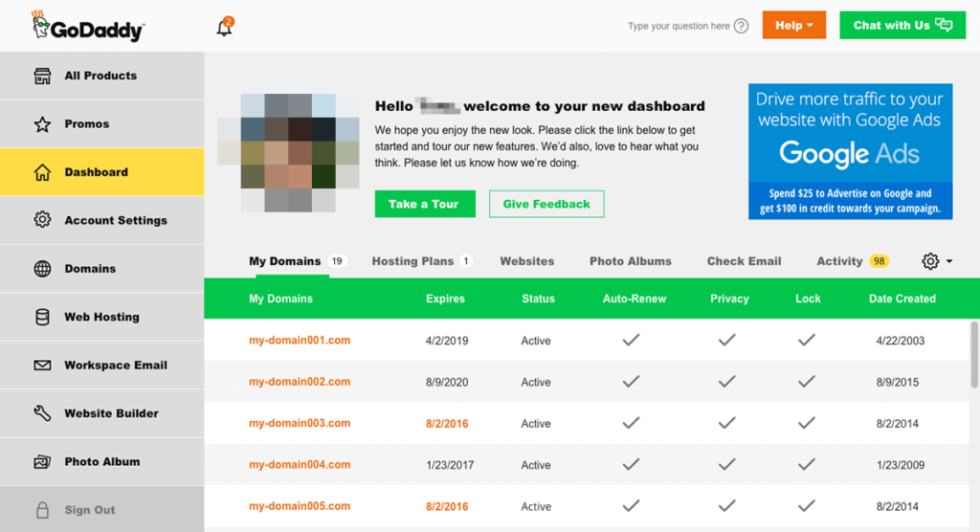
Task: Open the my-domain005.com link
Action: tap(300, 506)
